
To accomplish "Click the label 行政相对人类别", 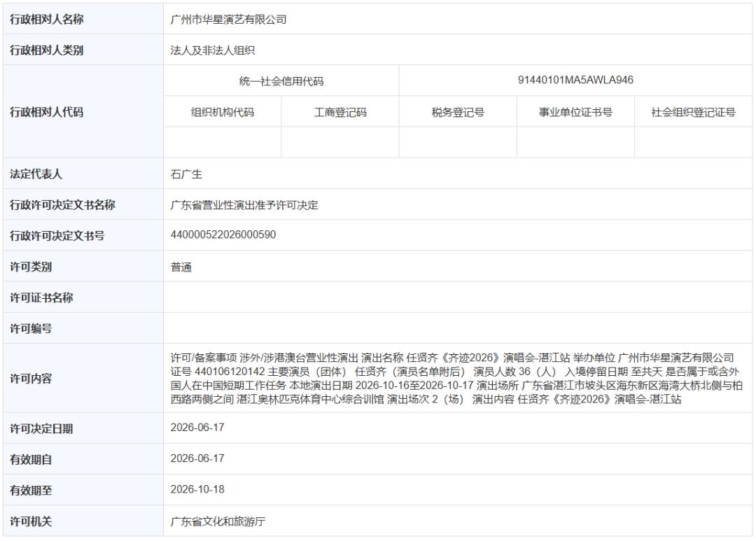I will [47, 50].
